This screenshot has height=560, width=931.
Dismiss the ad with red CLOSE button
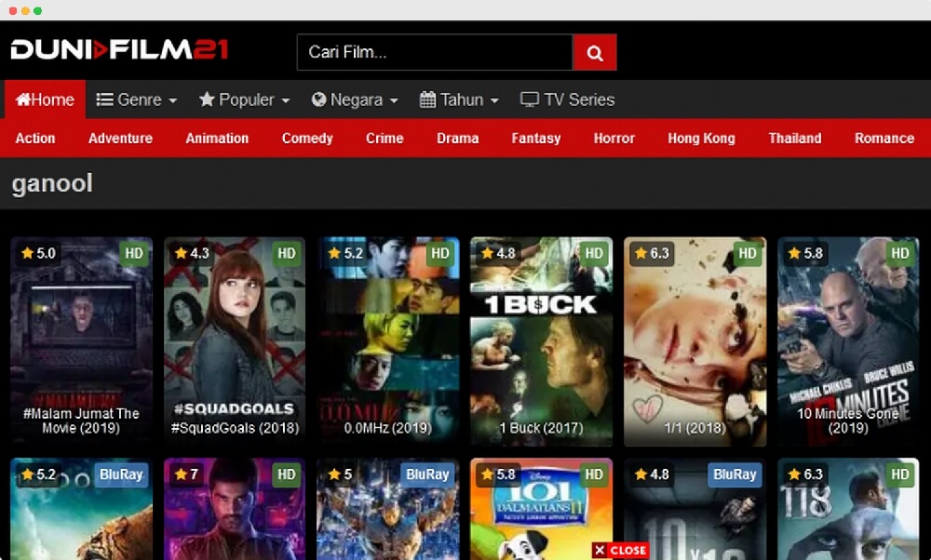point(620,550)
